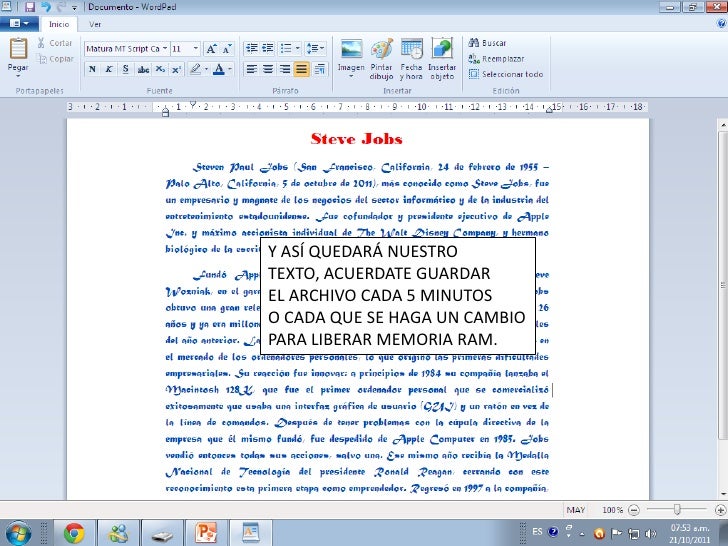
Task: Open the paragraph settings icon
Action: [320, 70]
